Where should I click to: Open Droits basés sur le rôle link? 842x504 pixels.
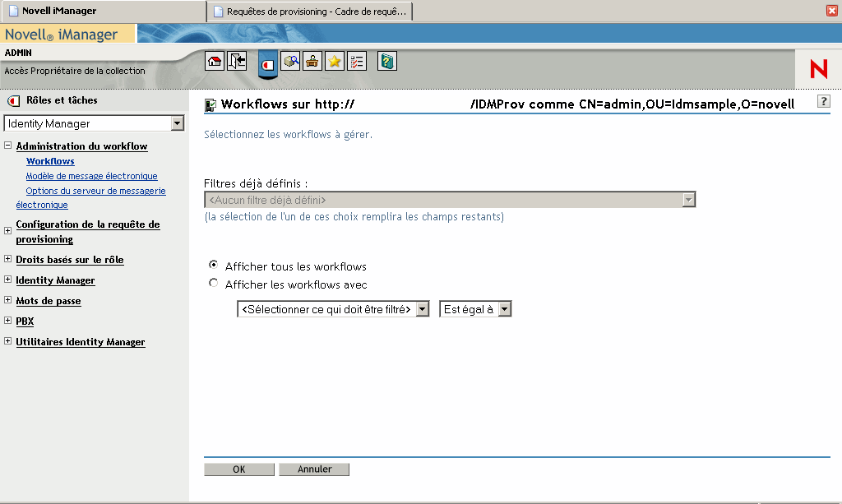click(x=70, y=260)
